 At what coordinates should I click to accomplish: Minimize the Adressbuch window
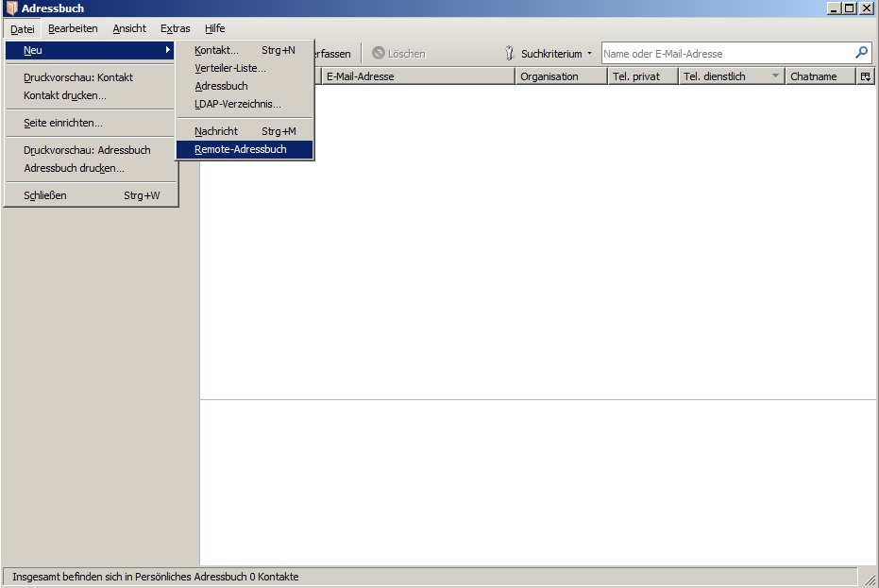(x=835, y=8)
